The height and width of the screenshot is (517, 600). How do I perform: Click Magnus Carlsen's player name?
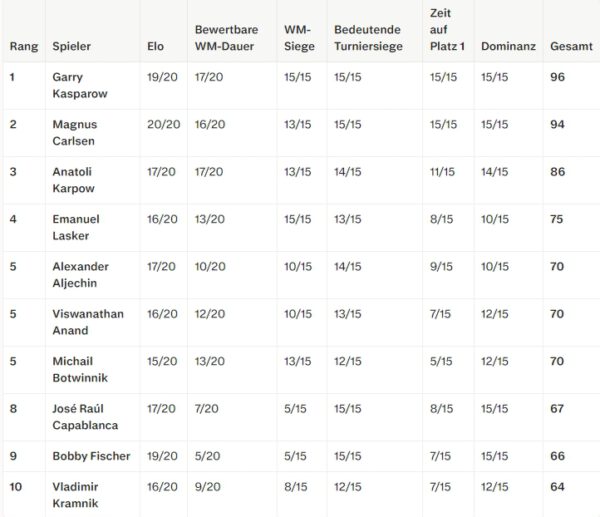pyautogui.click(x=75, y=133)
